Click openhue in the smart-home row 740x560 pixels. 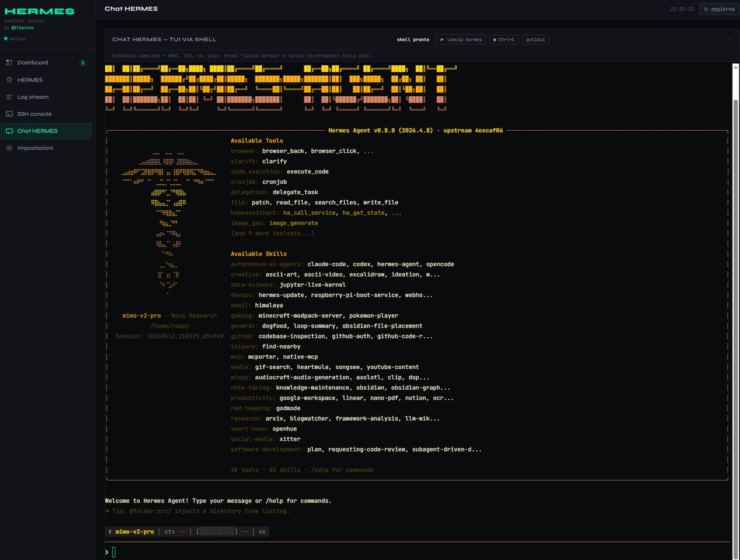285,429
